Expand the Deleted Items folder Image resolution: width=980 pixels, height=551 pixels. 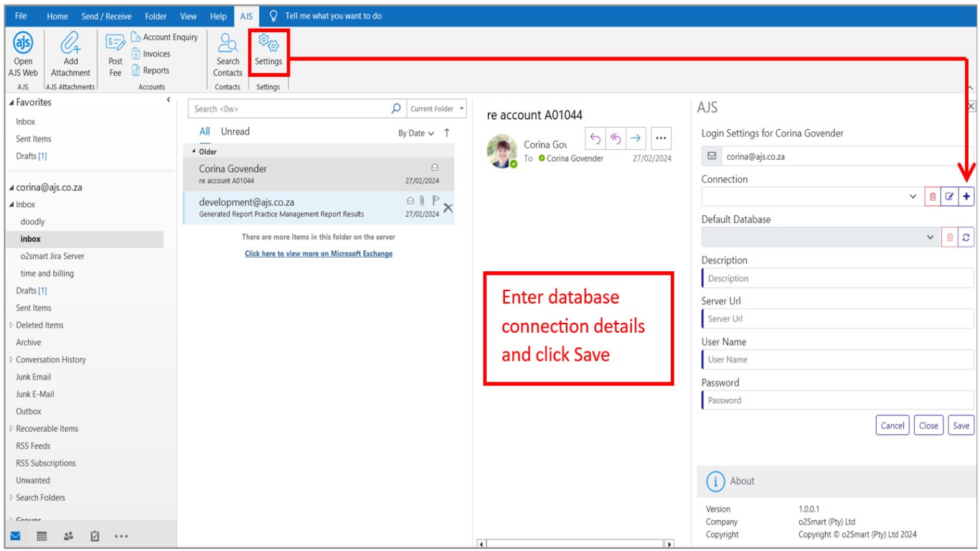(x=11, y=325)
